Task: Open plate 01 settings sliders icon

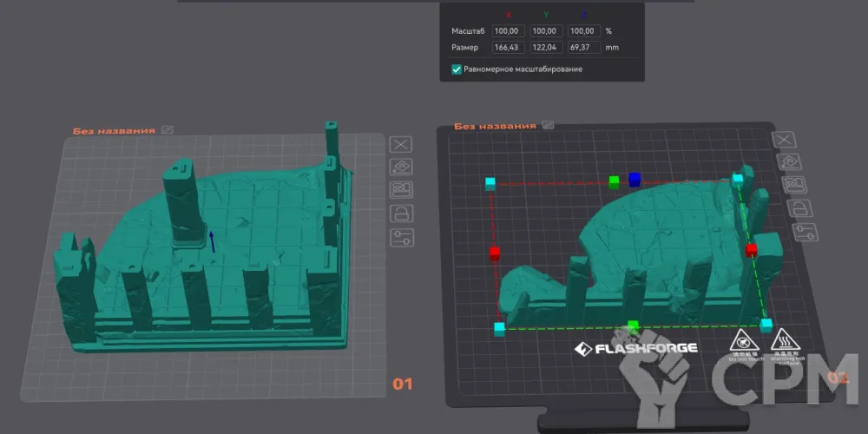Action: click(x=400, y=237)
